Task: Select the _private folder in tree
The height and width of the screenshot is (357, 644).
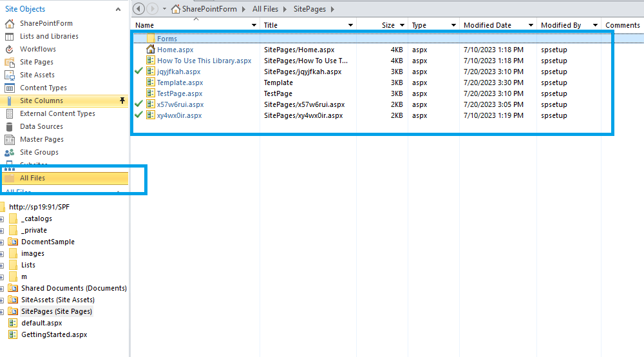Action: (33, 231)
